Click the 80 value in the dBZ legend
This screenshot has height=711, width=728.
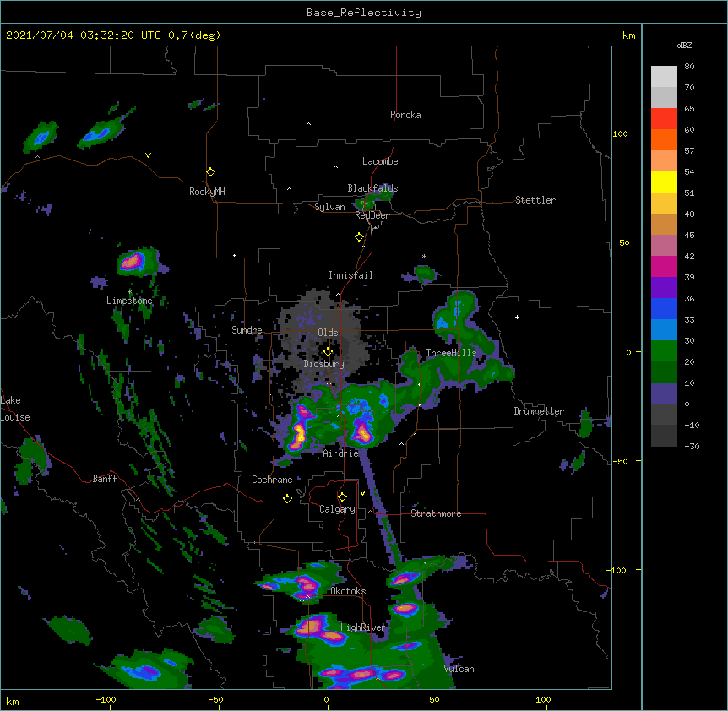(x=689, y=67)
